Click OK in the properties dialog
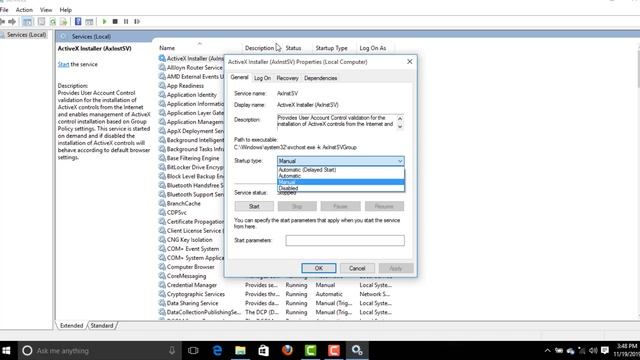Viewport: 640px width, 360px height. (319, 268)
